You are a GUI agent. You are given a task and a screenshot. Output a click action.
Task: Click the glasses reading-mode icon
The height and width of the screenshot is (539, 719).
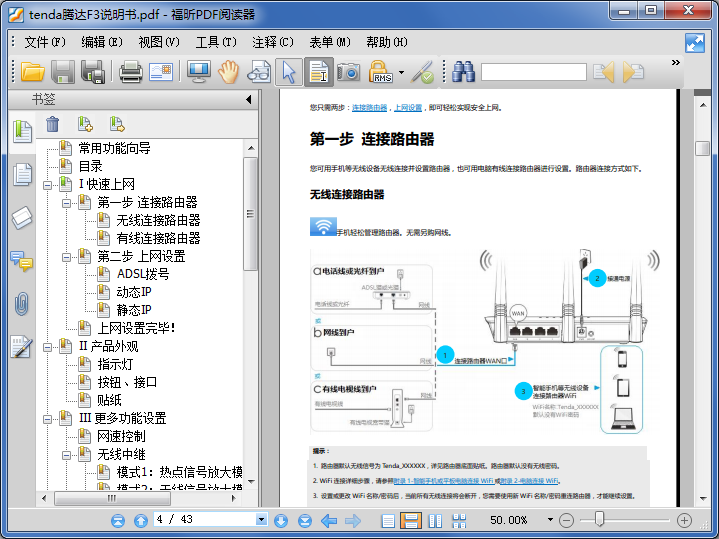click(x=259, y=72)
